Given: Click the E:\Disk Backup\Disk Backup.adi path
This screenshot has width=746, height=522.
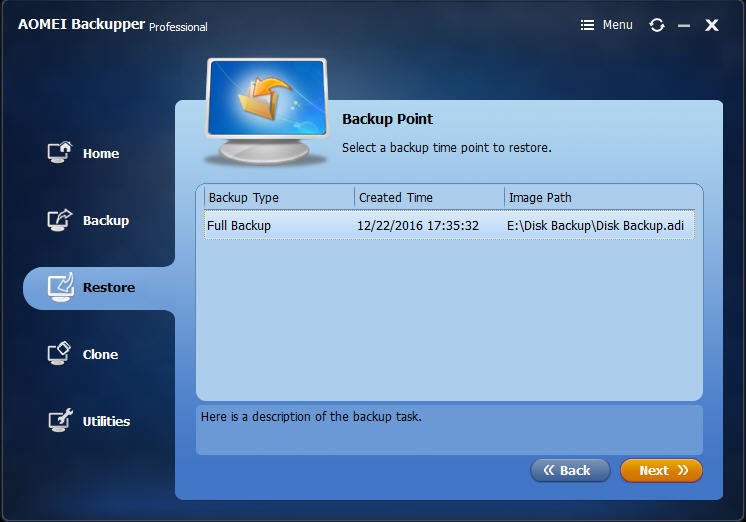Looking at the screenshot, I should coord(595,225).
